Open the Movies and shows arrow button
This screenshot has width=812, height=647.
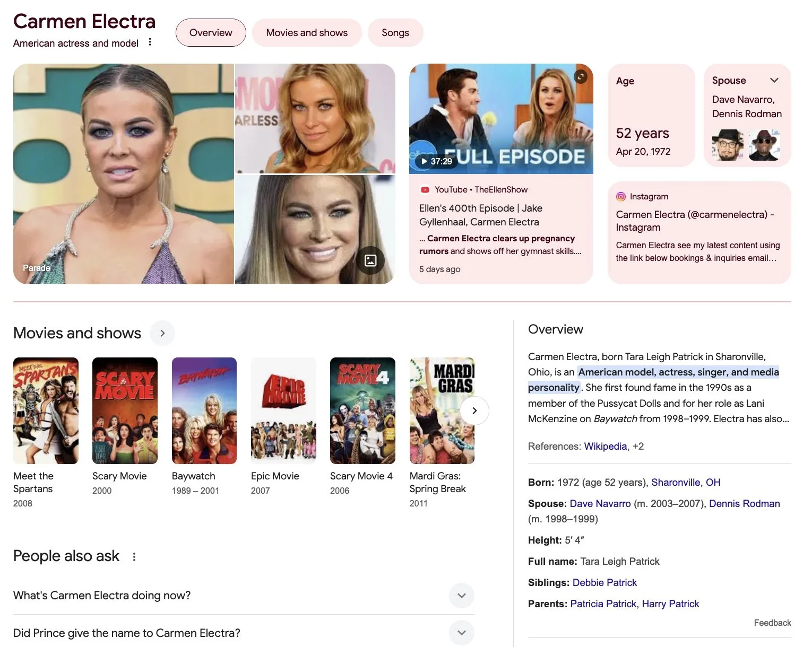[162, 333]
